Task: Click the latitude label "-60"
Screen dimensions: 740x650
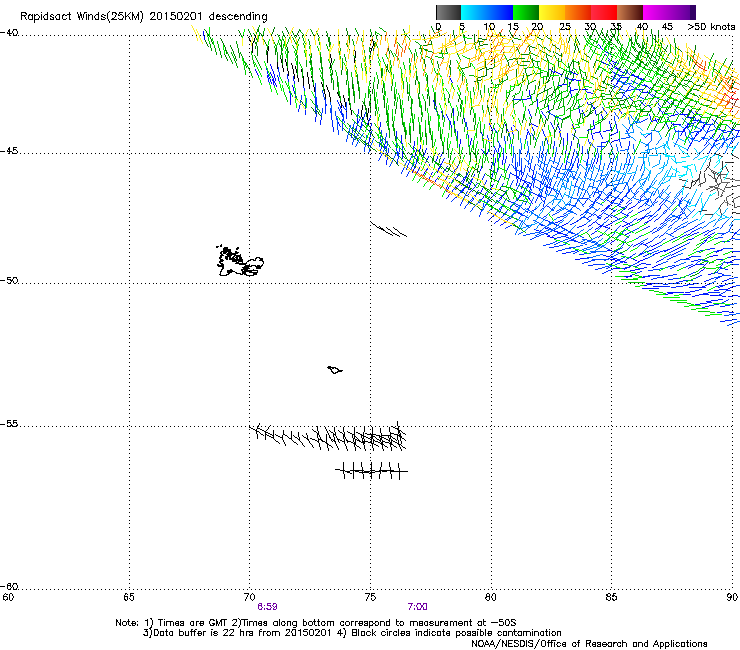Action: 9,587
